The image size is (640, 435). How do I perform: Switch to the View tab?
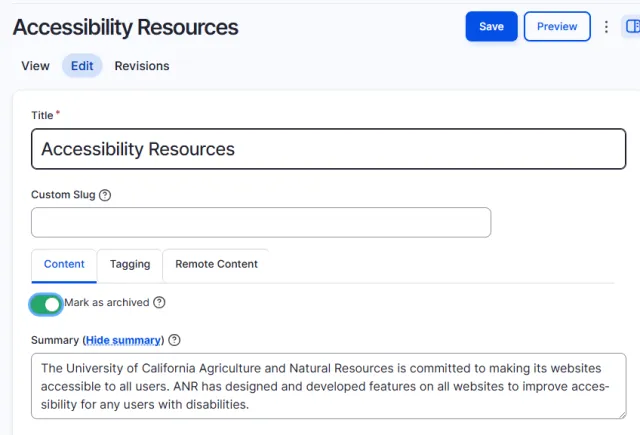[35, 66]
